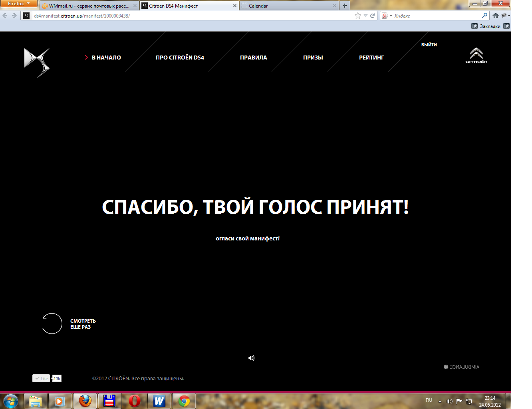Click the Firefox taskbar icon
Image resolution: width=532 pixels, height=409 pixels.
tap(85, 401)
